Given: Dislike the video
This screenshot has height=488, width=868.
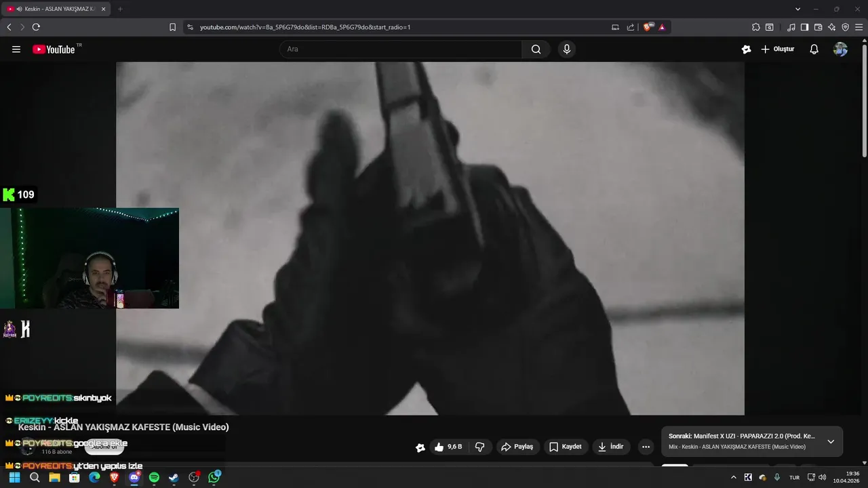Looking at the screenshot, I should coord(480,447).
